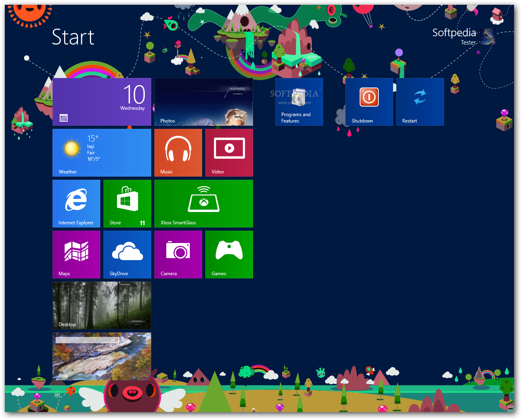Screen dimensions: 522x420
Task: Click the Shutdown tile
Action: pos(369,102)
